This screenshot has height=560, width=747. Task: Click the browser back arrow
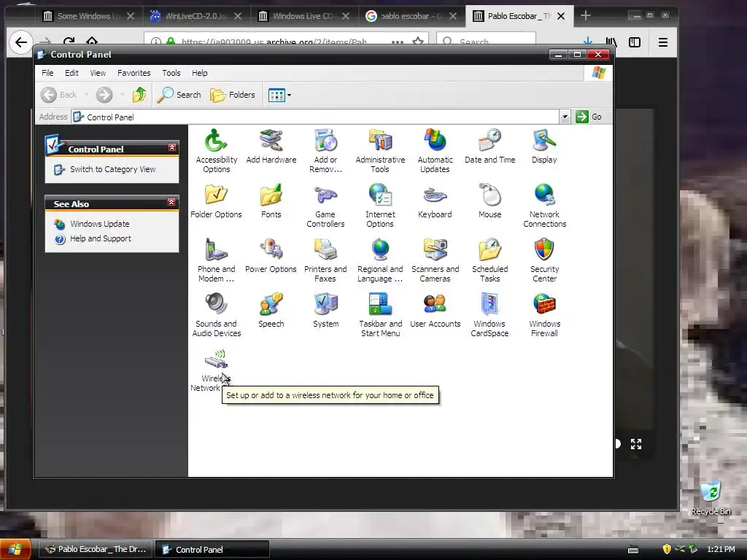click(x=21, y=42)
